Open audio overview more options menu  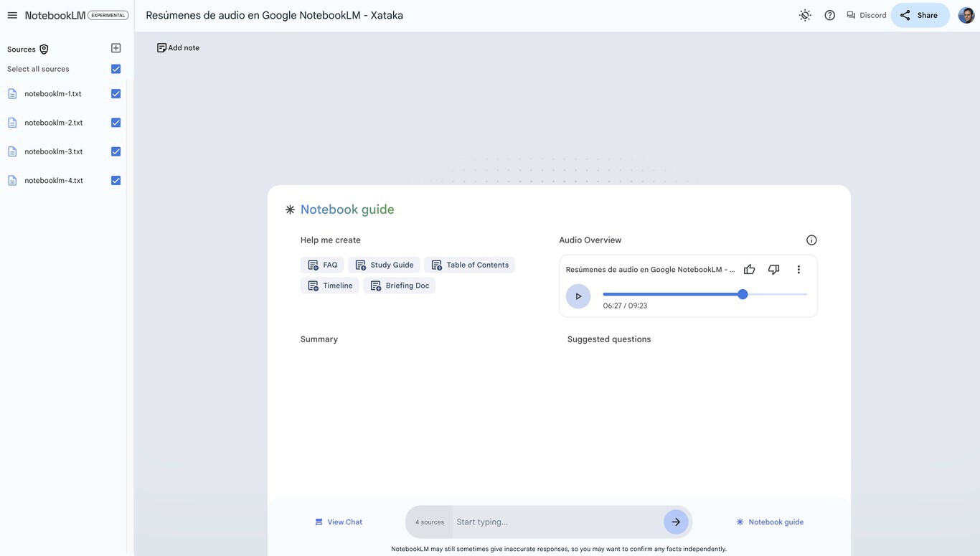pos(798,270)
